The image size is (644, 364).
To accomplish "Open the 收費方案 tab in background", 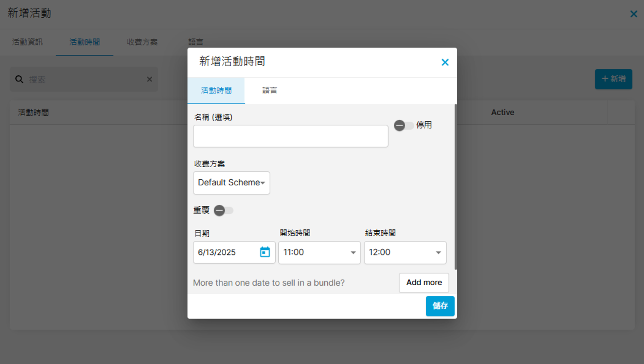I will pos(142,42).
